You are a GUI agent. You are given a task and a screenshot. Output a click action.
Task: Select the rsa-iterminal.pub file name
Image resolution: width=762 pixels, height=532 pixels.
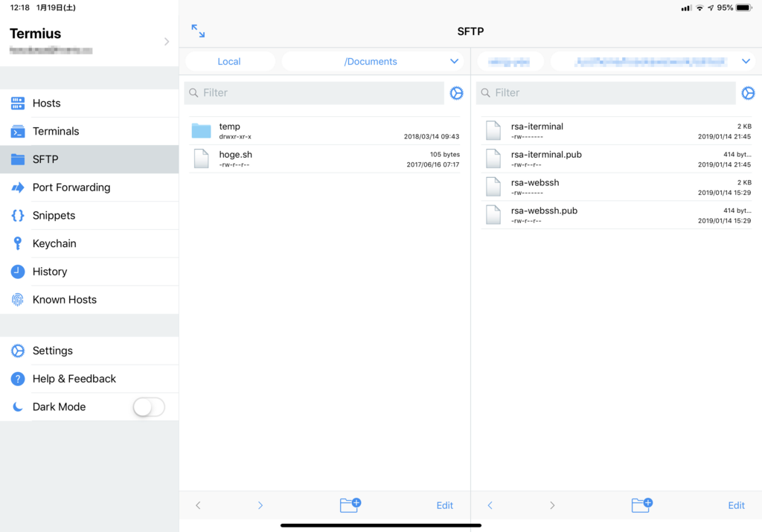(546, 155)
